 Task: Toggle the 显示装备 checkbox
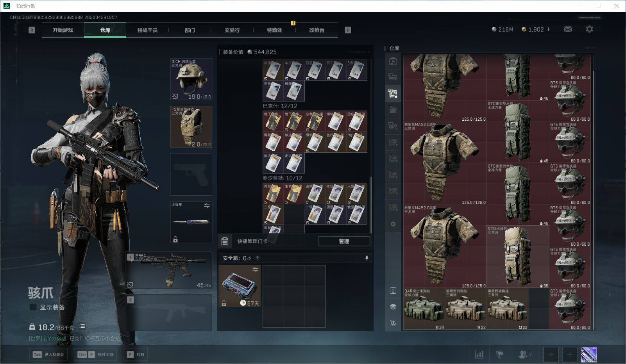[x=33, y=307]
